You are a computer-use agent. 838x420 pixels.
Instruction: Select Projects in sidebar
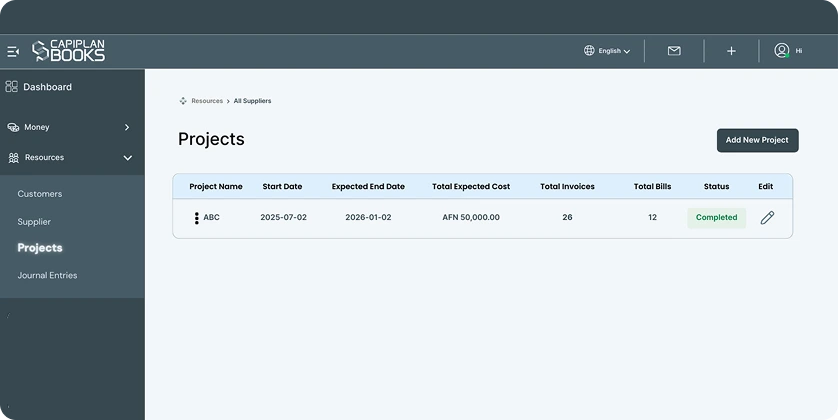[x=40, y=248]
